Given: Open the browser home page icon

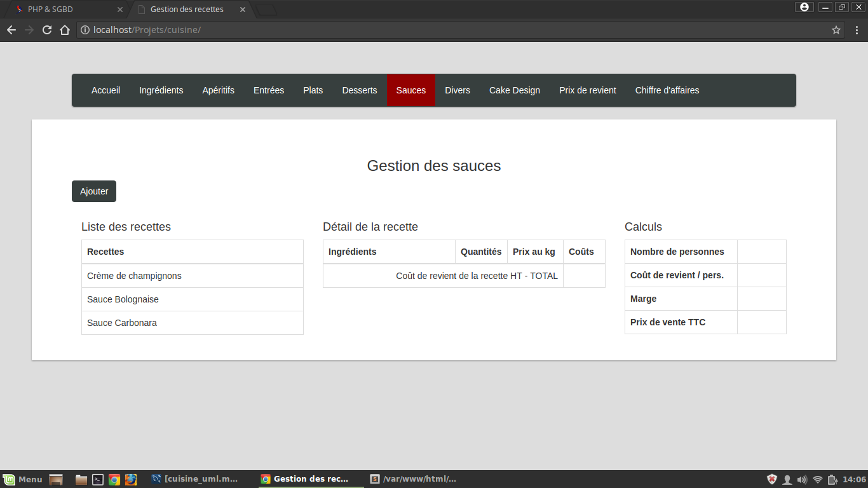Looking at the screenshot, I should tap(65, 30).
